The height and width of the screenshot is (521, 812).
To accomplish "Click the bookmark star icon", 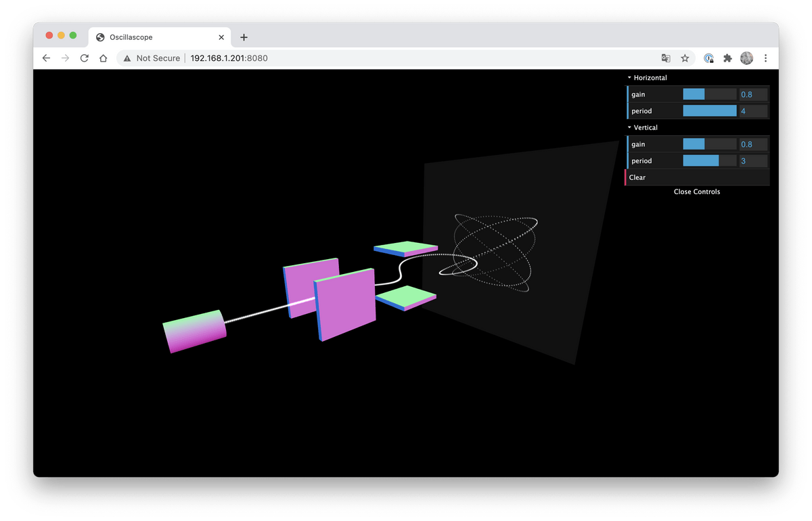I will 685,58.
